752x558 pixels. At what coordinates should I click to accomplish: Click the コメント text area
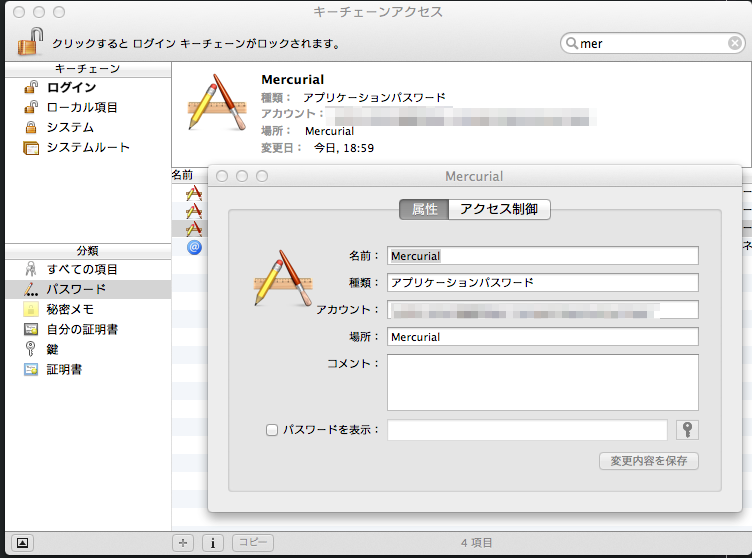[542, 382]
